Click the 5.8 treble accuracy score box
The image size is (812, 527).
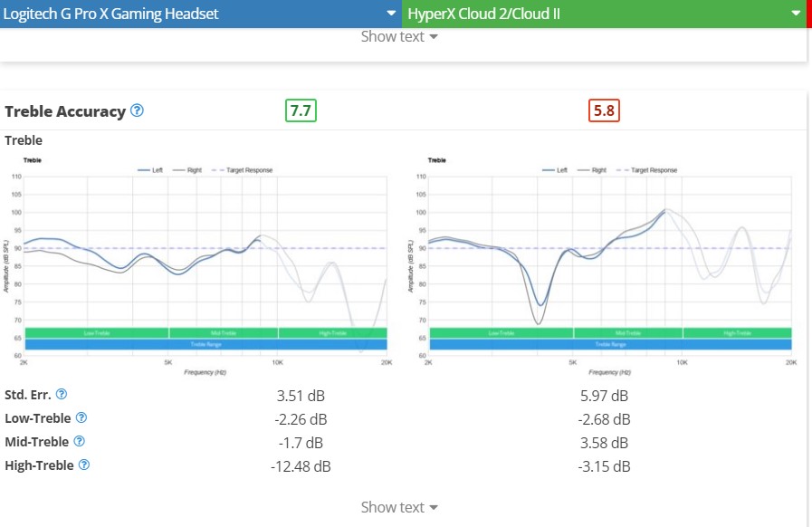coord(605,110)
